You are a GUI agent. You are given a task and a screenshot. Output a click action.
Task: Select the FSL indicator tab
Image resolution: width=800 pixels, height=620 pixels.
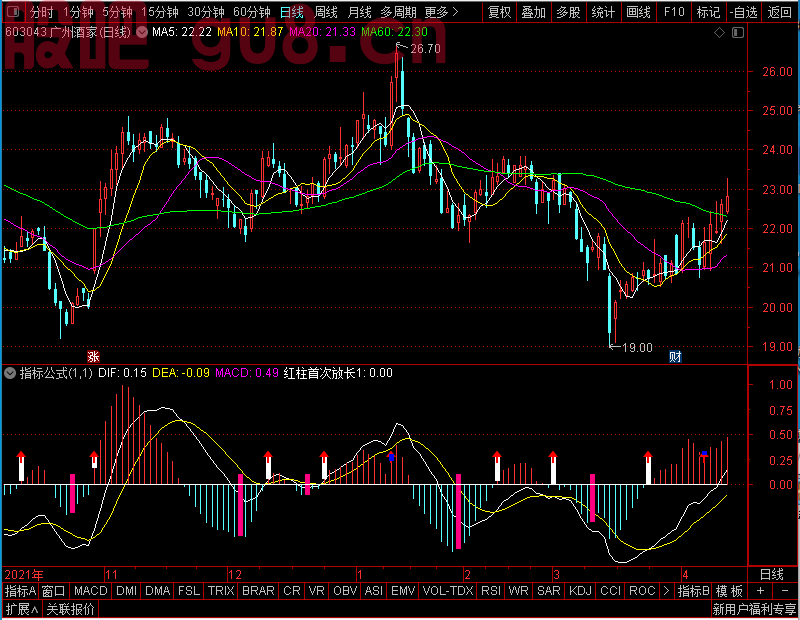pyautogui.click(x=189, y=591)
